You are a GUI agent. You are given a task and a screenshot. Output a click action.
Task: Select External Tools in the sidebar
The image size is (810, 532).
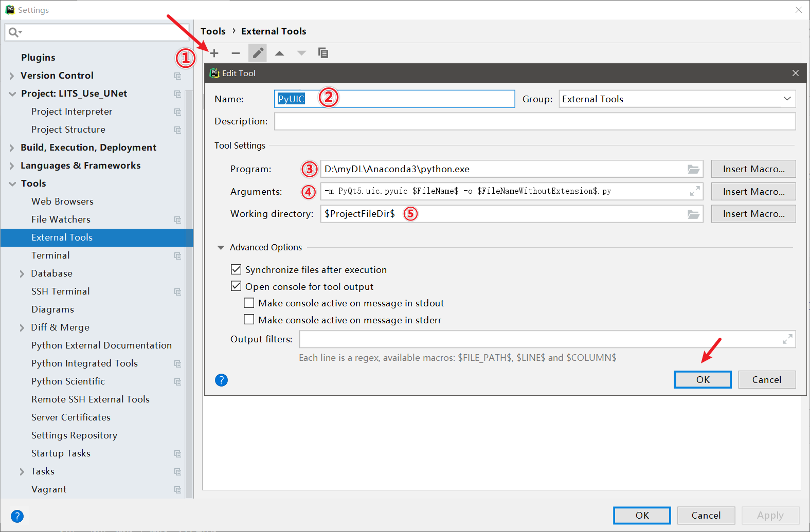[x=97, y=237]
